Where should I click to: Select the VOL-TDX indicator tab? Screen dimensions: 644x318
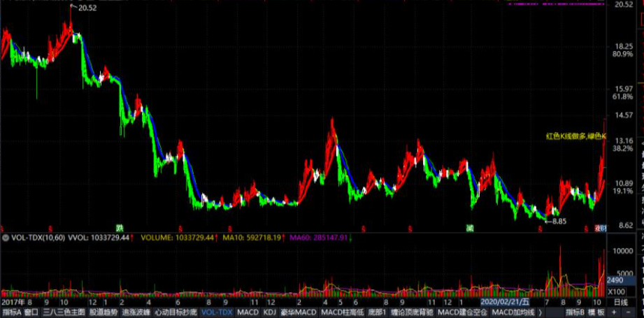[x=217, y=312]
